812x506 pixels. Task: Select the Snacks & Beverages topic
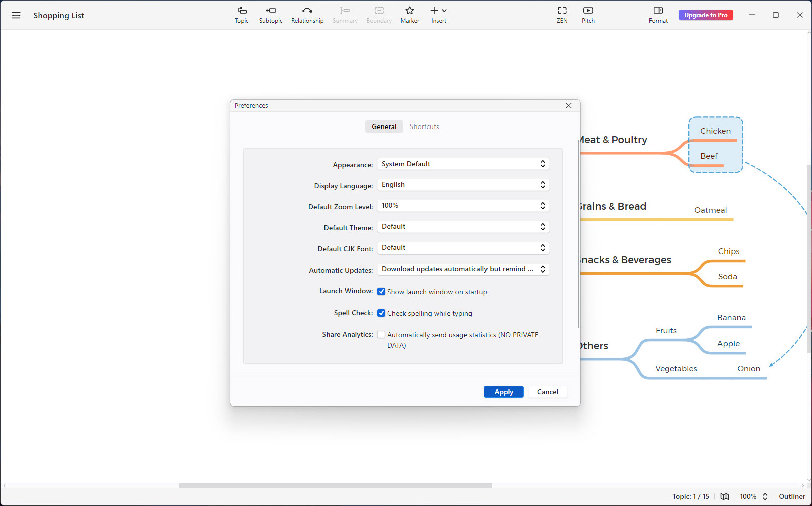pos(625,260)
